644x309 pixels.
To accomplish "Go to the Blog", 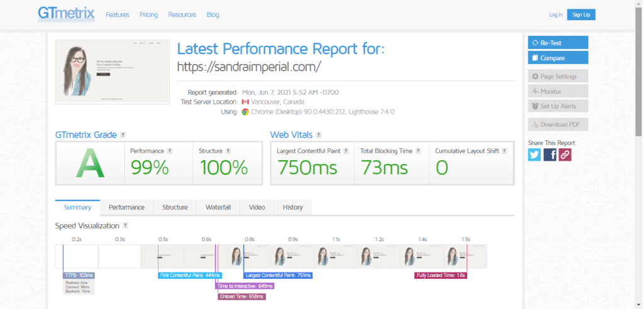I will [x=213, y=15].
